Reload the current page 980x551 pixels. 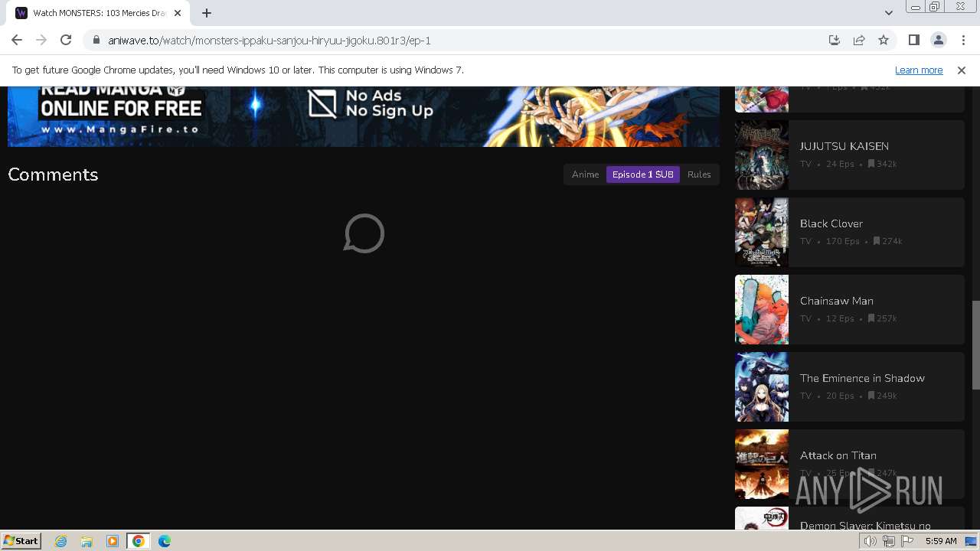(x=66, y=40)
